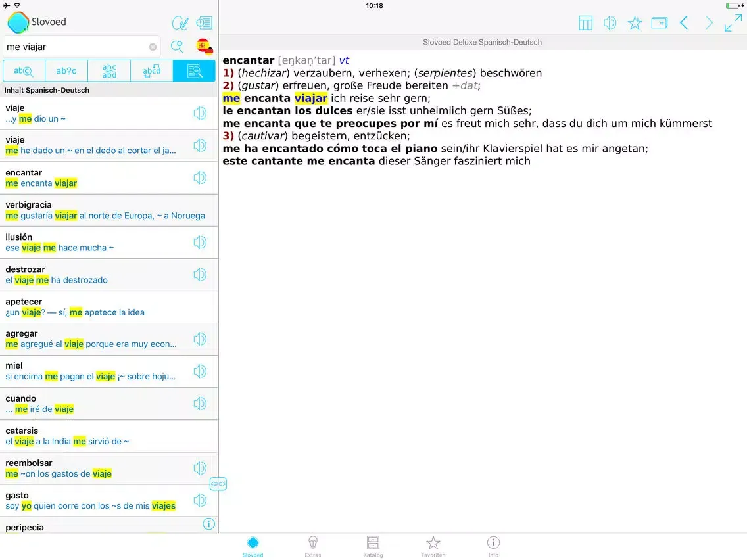This screenshot has width=747, height=560.
Task: Play audio for the gasto entry
Action: pyautogui.click(x=200, y=500)
